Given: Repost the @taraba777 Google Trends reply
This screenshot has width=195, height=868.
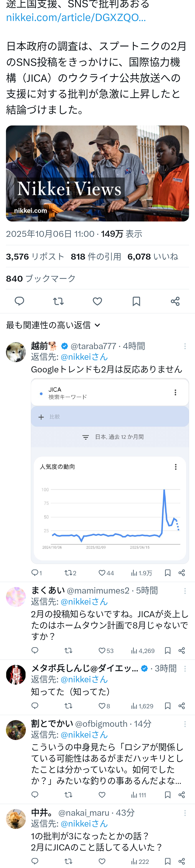Looking at the screenshot, I should (68, 573).
